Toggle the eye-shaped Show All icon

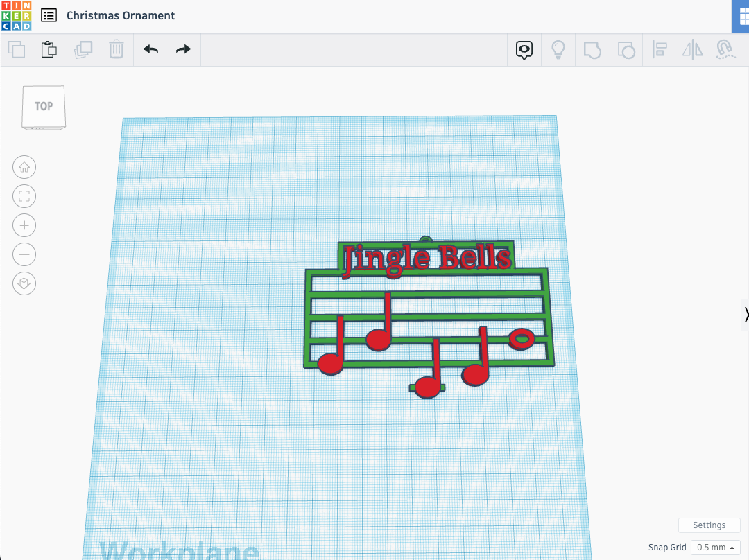click(x=524, y=49)
